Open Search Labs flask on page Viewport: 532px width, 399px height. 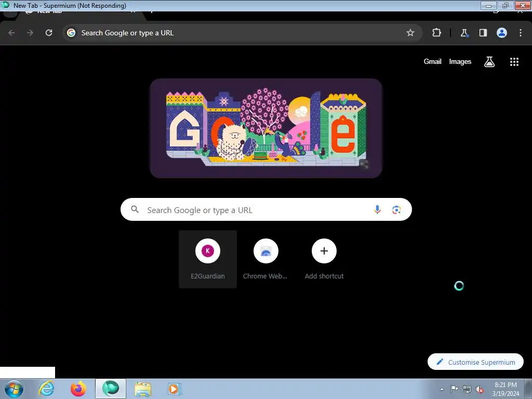point(489,62)
